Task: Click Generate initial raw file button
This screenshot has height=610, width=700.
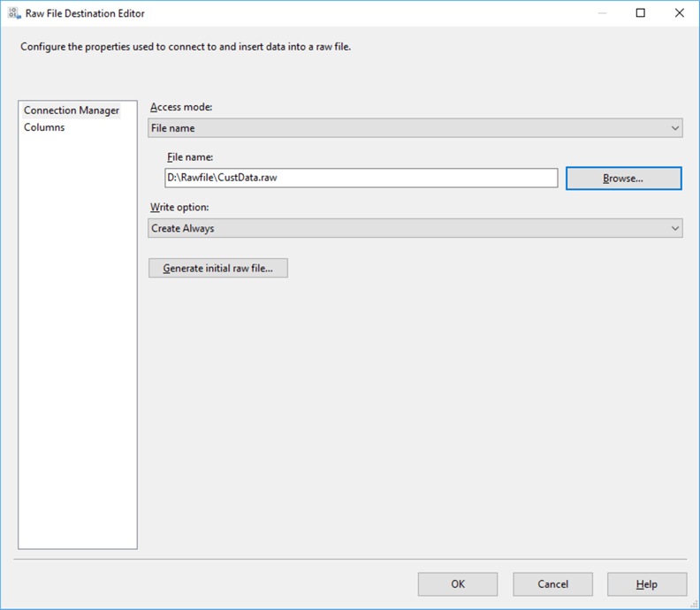Action: click(218, 268)
